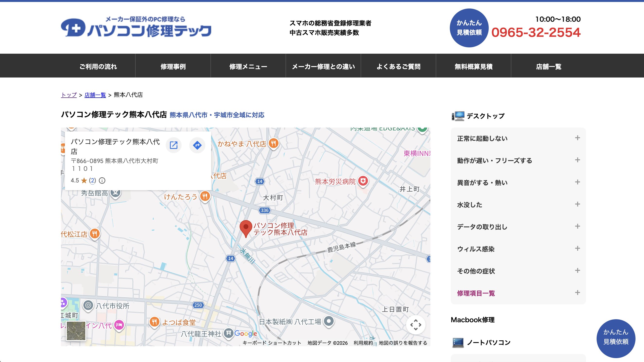The height and width of the screenshot is (362, 644).
Task: Toggle the map camera controls button
Action: click(x=416, y=325)
